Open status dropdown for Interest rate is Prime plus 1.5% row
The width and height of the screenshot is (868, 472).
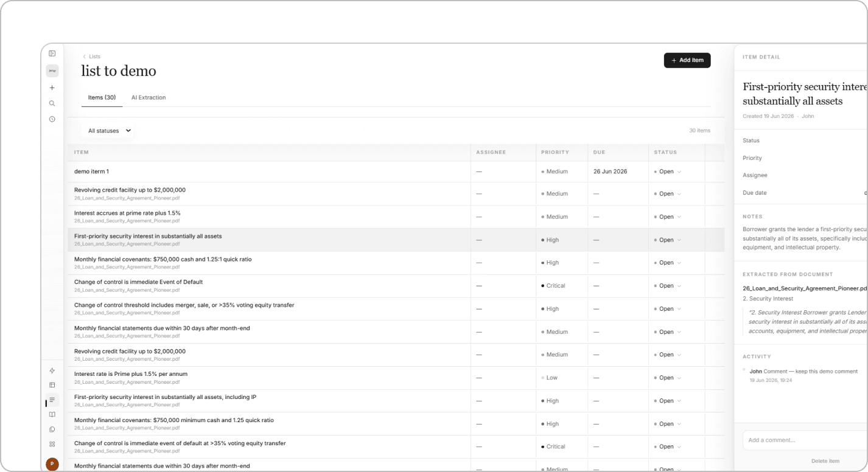pos(668,378)
